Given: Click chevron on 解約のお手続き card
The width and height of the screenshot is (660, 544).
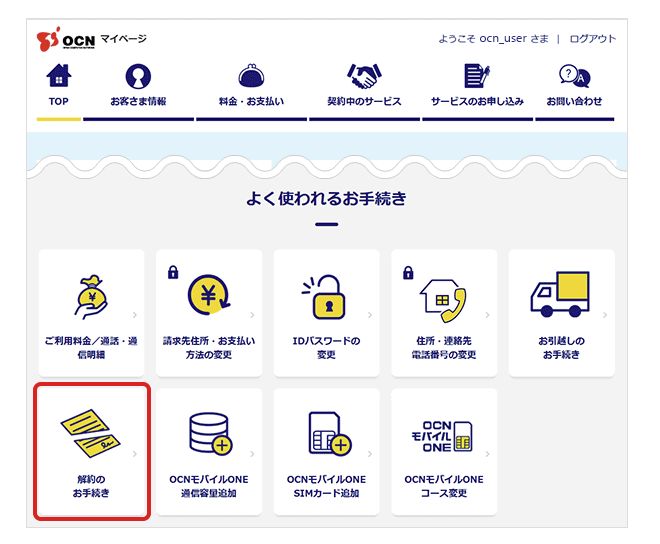Looking at the screenshot, I should pos(135,453).
